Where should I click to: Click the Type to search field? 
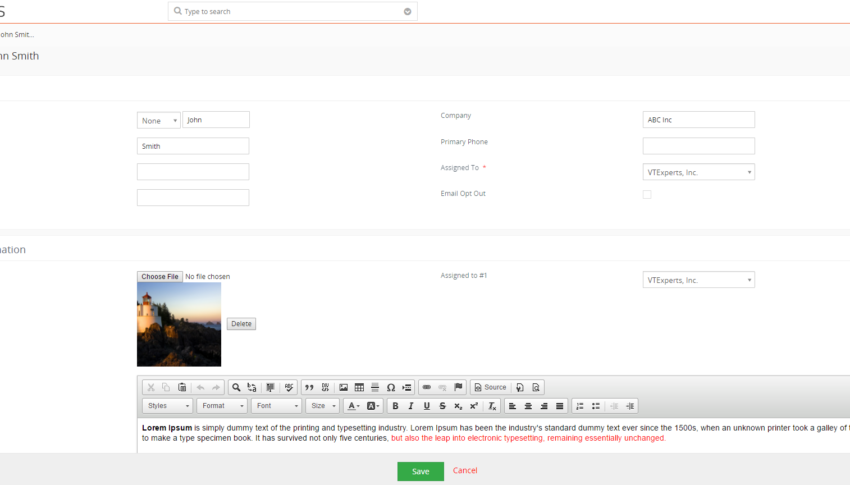point(293,11)
